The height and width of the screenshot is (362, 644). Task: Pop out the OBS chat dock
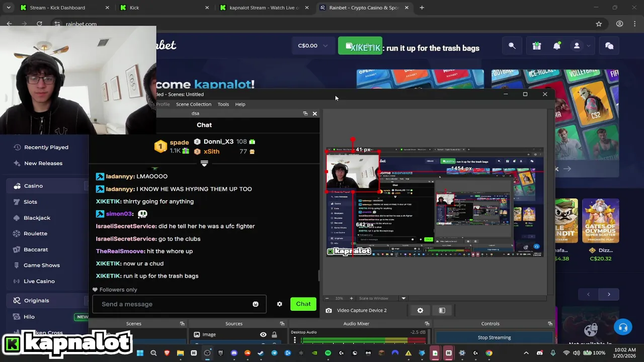305,114
